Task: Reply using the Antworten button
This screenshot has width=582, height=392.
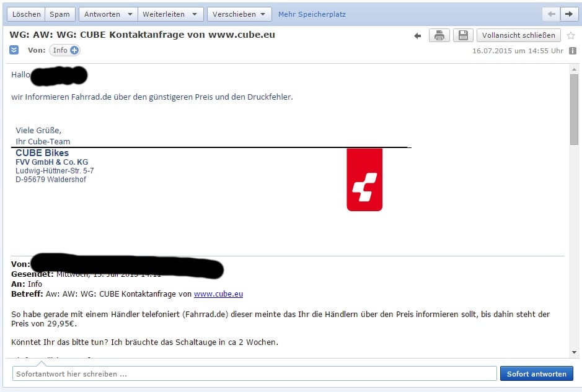Action: pyautogui.click(x=102, y=14)
